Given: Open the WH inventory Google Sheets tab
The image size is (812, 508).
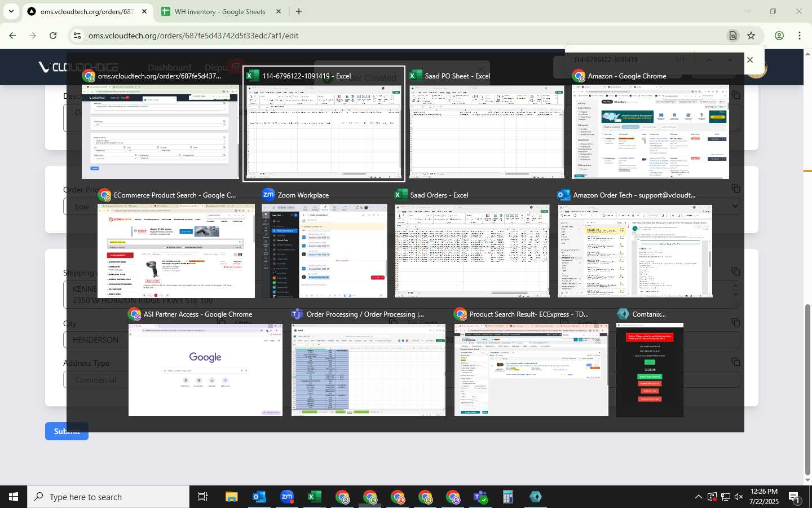Looking at the screenshot, I should point(219,11).
